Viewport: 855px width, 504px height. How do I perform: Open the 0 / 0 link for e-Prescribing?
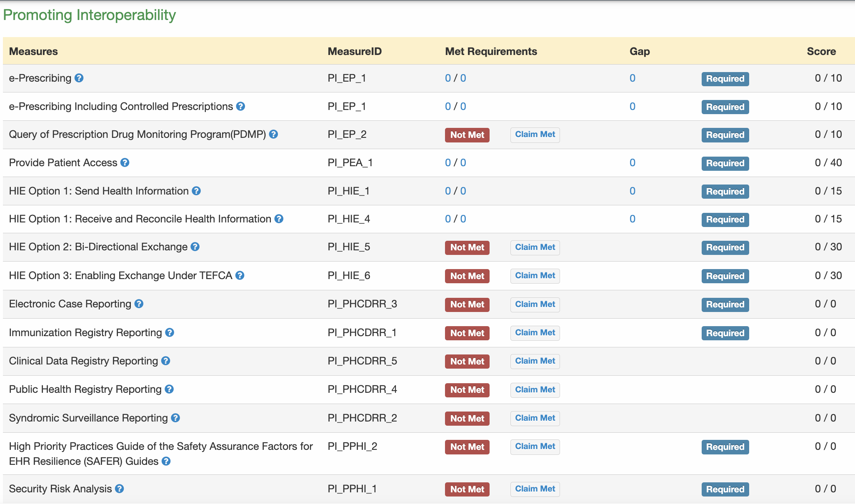455,78
